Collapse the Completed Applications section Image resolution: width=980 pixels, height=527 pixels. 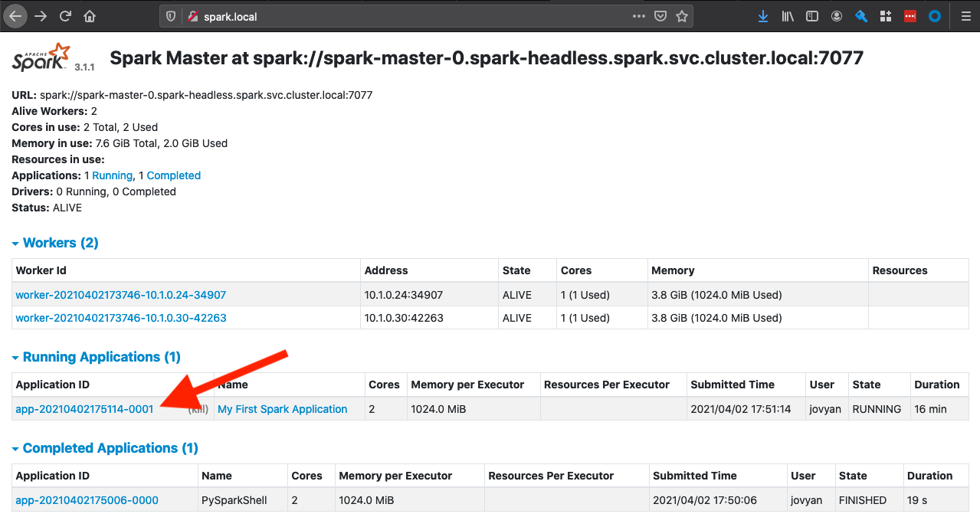click(x=15, y=447)
